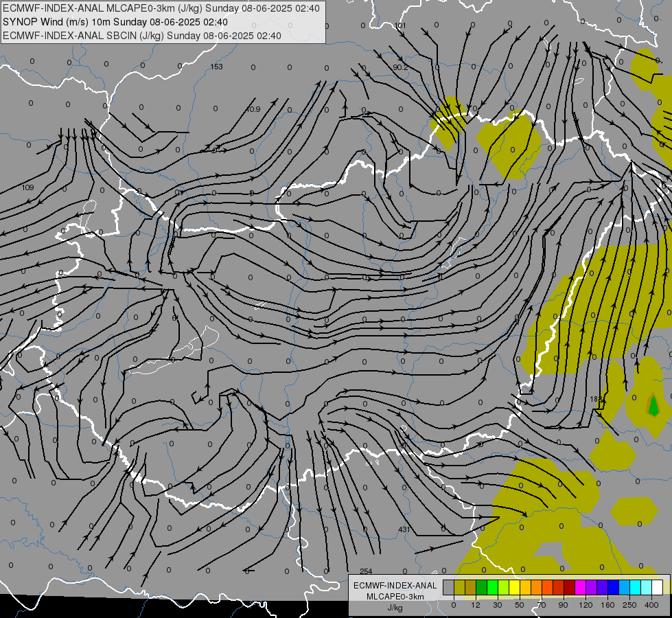Click the legend tick label 12
This screenshot has height=618, width=672.
click(476, 605)
